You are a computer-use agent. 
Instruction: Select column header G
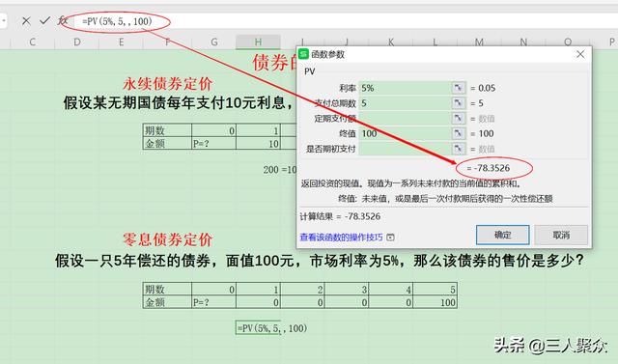(x=214, y=42)
